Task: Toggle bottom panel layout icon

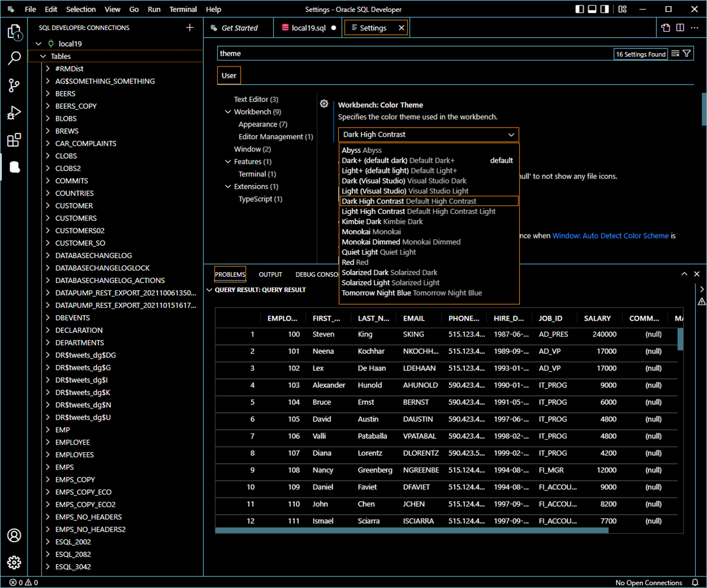Action: [x=592, y=9]
